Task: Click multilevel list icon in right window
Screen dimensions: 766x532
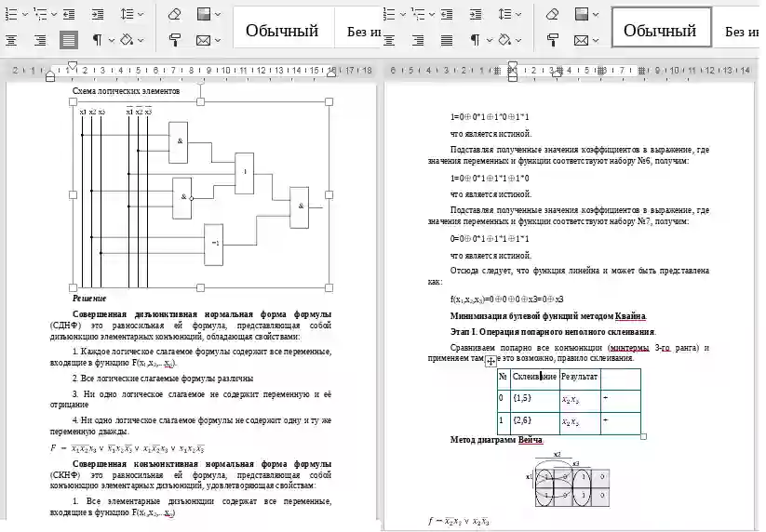Action: [x=418, y=14]
